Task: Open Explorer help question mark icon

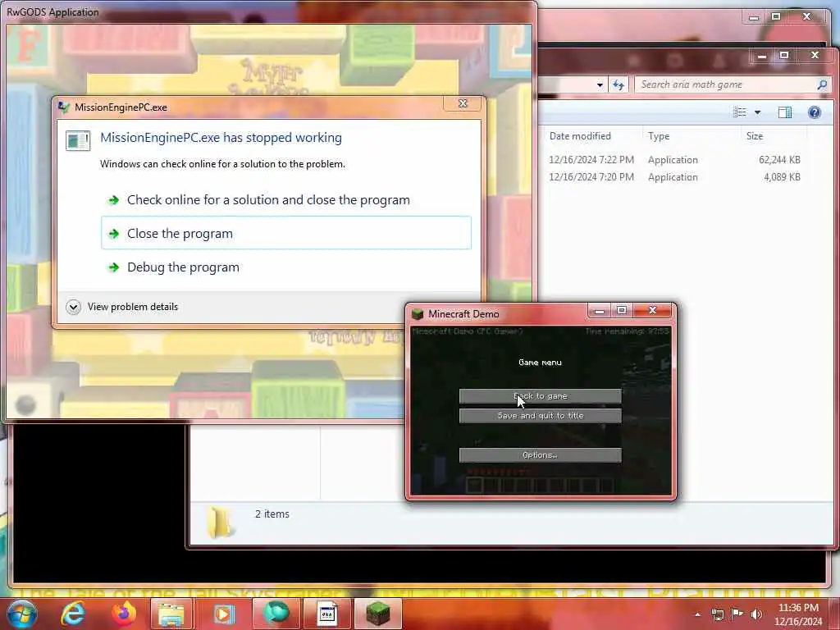Action: point(815,112)
